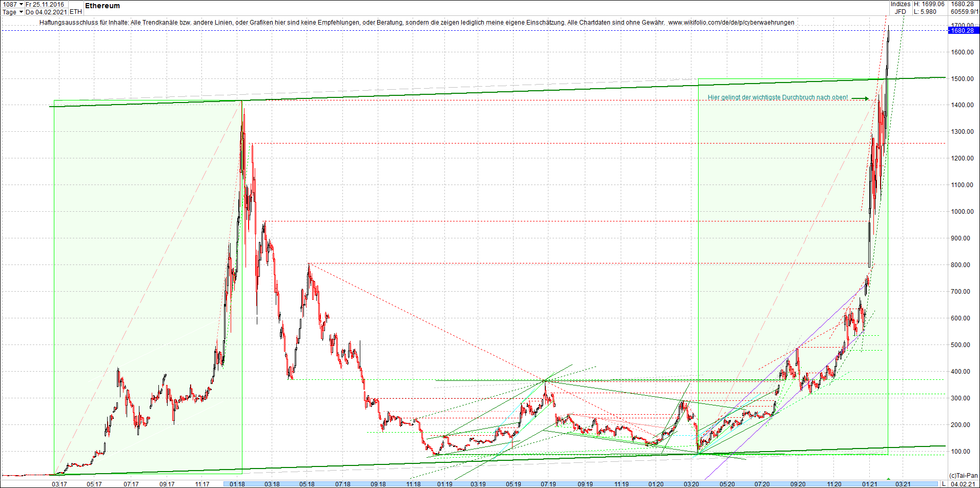Click the 100.00 price axis label
The height and width of the screenshot is (488, 980).
(x=961, y=451)
